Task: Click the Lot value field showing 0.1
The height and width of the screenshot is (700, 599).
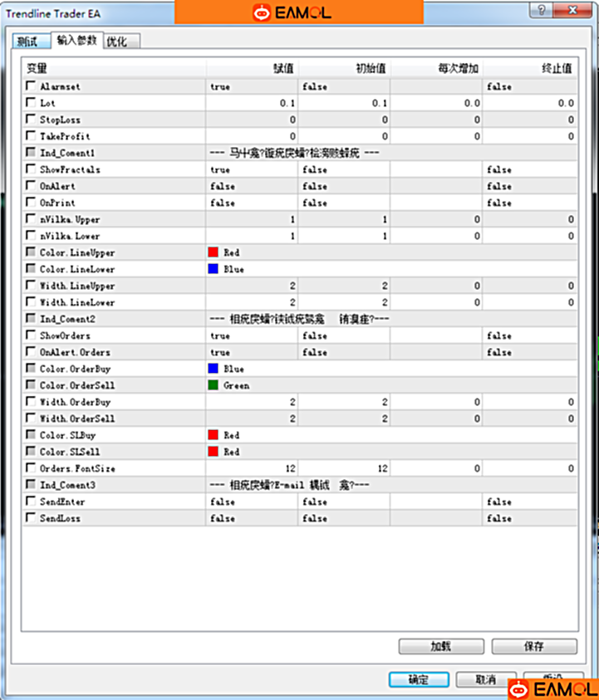Action: [x=252, y=103]
